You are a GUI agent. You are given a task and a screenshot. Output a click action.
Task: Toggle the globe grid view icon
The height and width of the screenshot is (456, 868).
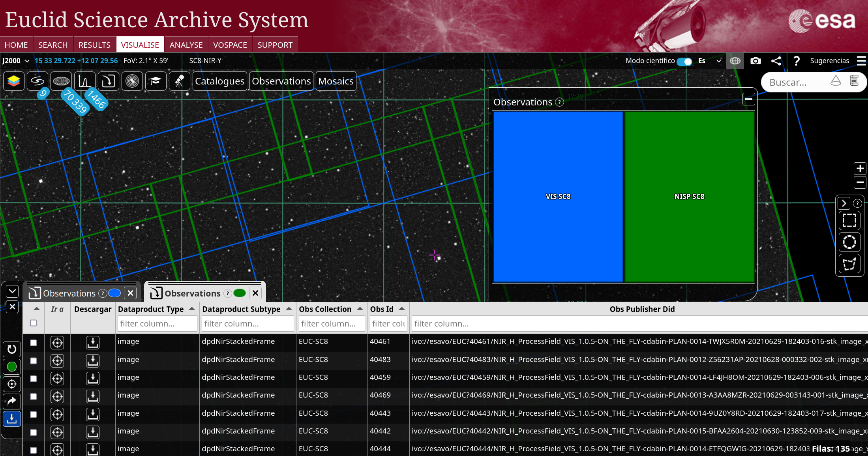coord(735,61)
